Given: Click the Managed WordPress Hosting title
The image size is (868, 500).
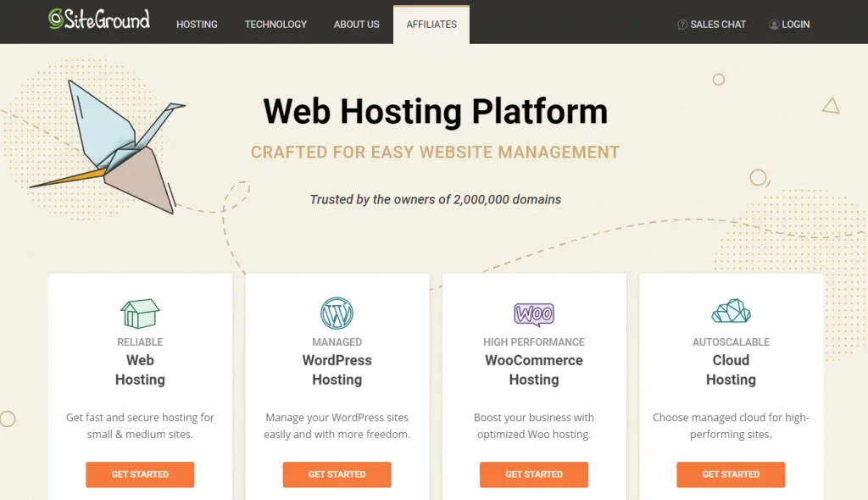Looking at the screenshot, I should tap(337, 361).
